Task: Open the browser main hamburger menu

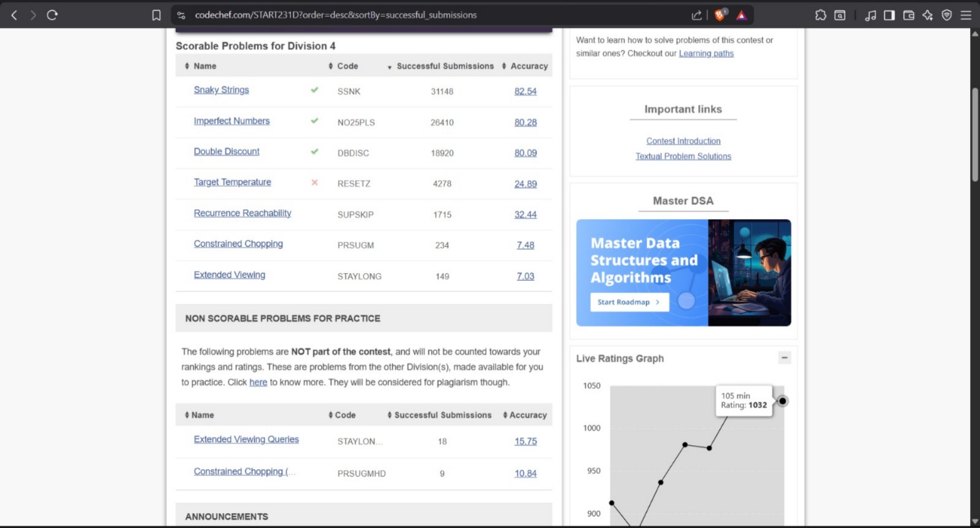Action: [x=966, y=15]
